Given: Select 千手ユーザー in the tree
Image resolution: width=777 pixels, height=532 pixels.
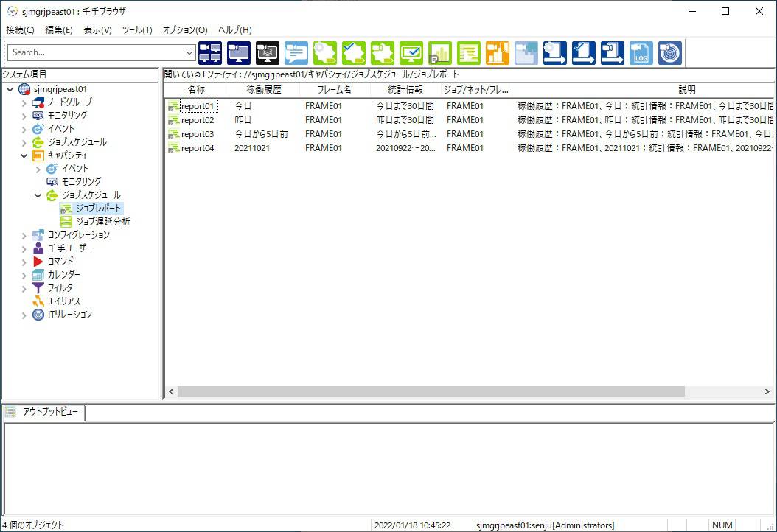Looking at the screenshot, I should click(x=70, y=248).
